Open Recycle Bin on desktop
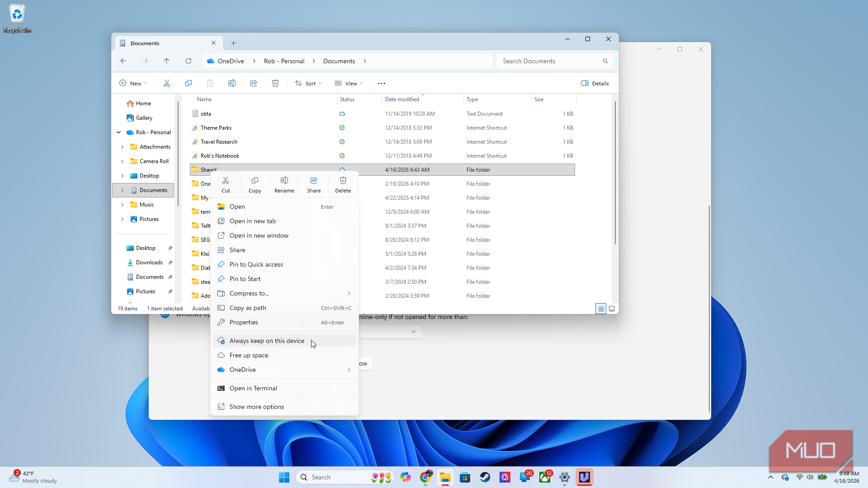This screenshot has height=488, width=868. (17, 18)
